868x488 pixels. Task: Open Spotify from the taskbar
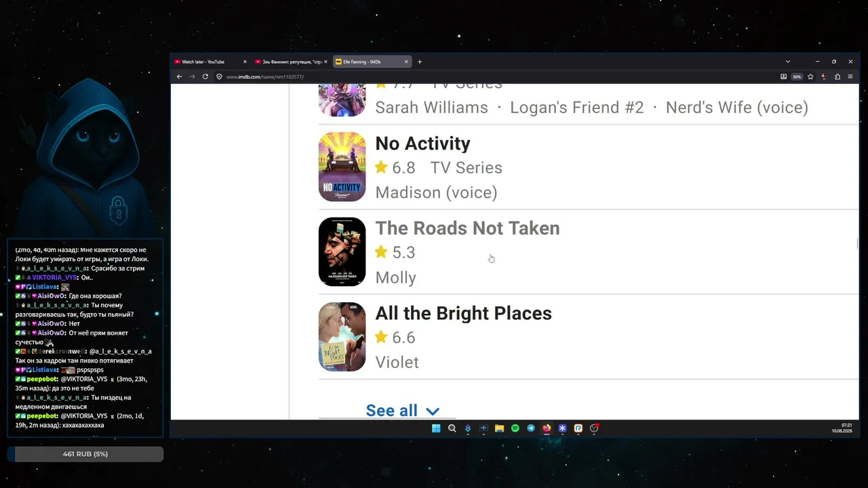coord(515,428)
